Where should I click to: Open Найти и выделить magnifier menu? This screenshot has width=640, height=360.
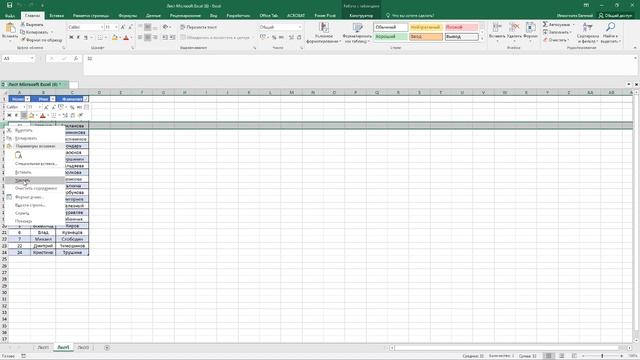pyautogui.click(x=611, y=33)
